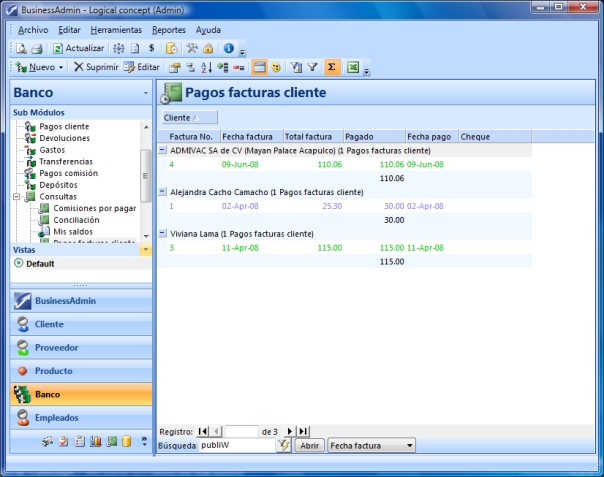
Task: Open the Reportes menu
Action: pyautogui.click(x=168, y=30)
